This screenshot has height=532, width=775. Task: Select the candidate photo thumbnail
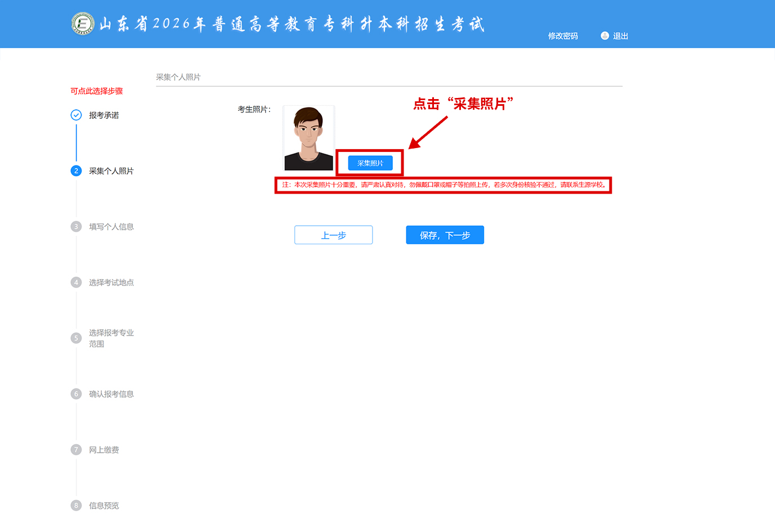(x=308, y=138)
